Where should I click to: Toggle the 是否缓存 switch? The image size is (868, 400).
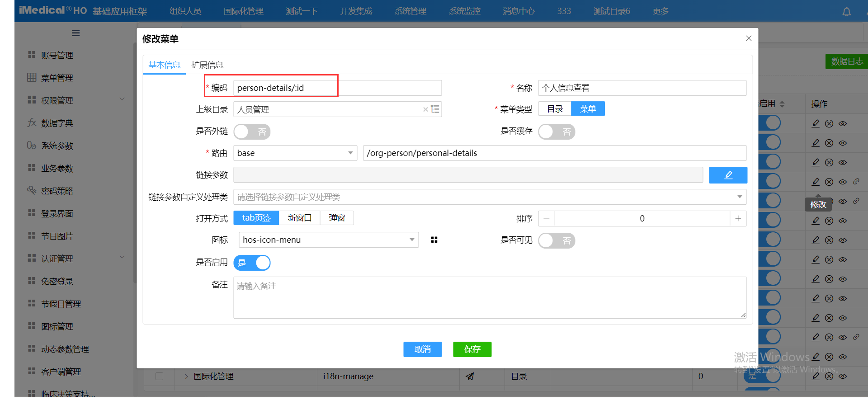pos(557,132)
